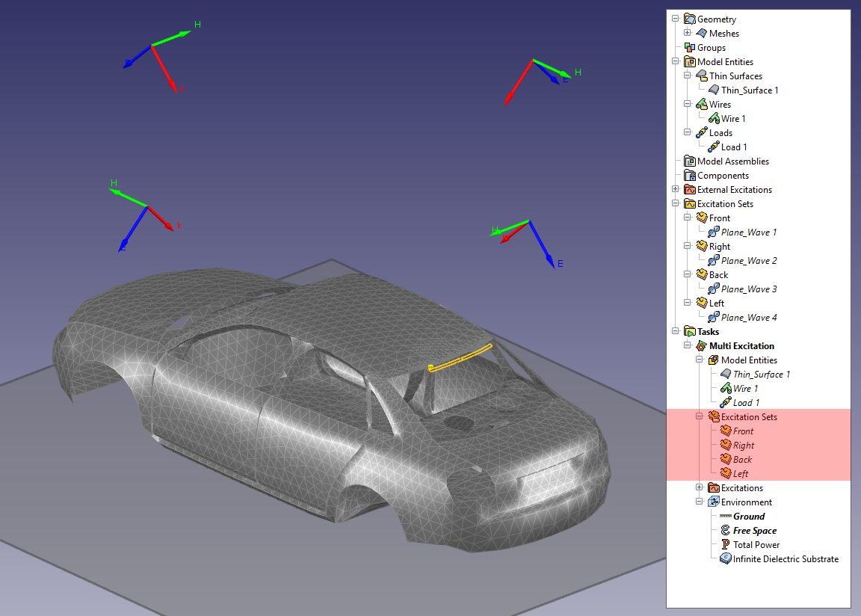Image resolution: width=861 pixels, height=616 pixels.
Task: Click the Total Power icon under Environment
Action: click(x=725, y=545)
